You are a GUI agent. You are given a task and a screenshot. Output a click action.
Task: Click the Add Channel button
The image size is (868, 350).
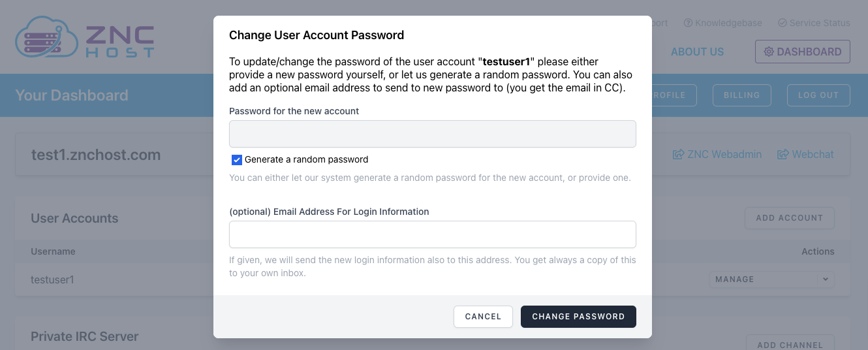tap(789, 344)
